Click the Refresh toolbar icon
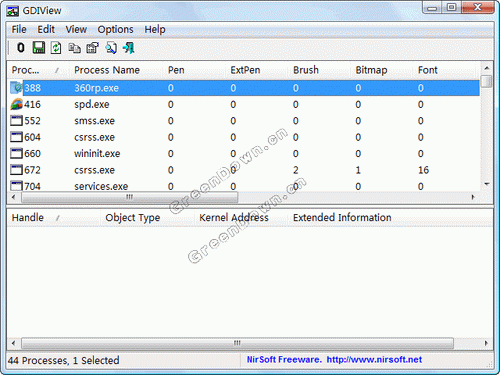 pos(56,48)
